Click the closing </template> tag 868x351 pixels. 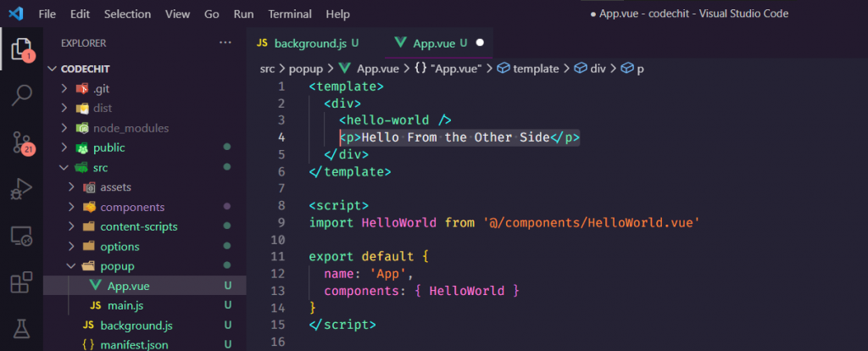coord(350,171)
